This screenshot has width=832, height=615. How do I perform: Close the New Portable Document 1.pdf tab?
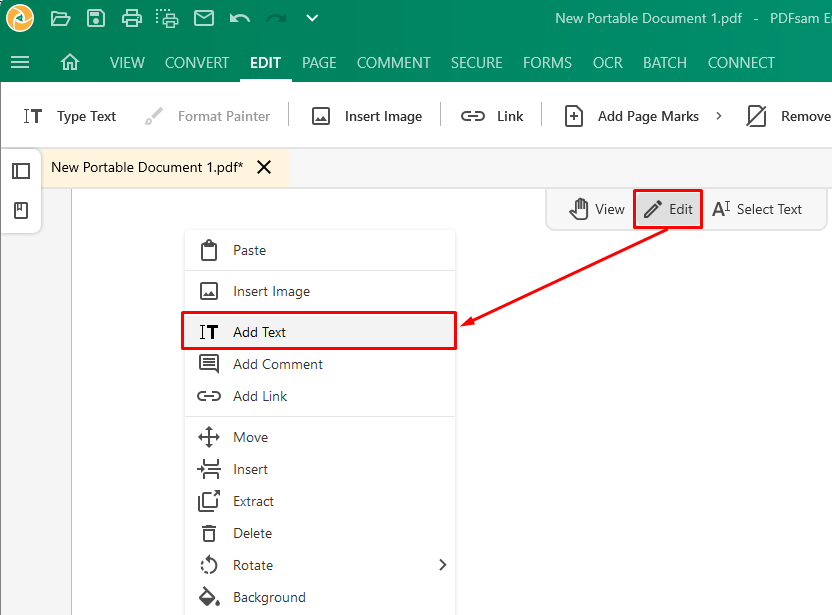click(264, 168)
